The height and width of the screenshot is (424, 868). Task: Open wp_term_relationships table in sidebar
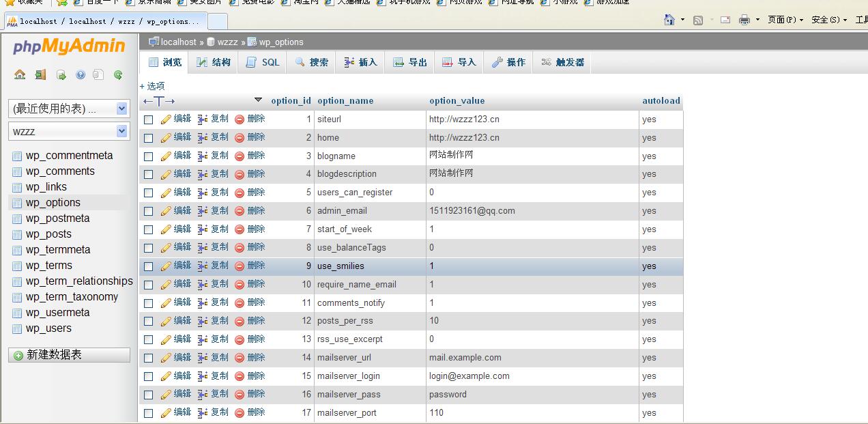point(79,281)
